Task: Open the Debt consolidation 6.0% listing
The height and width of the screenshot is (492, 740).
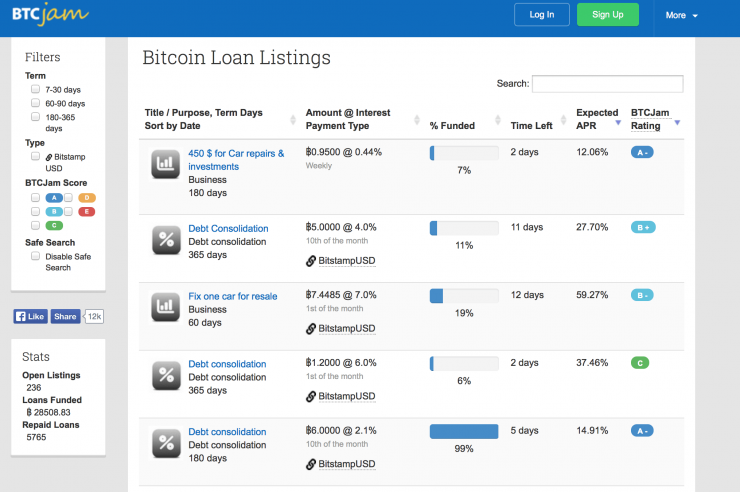Action: [x=227, y=364]
